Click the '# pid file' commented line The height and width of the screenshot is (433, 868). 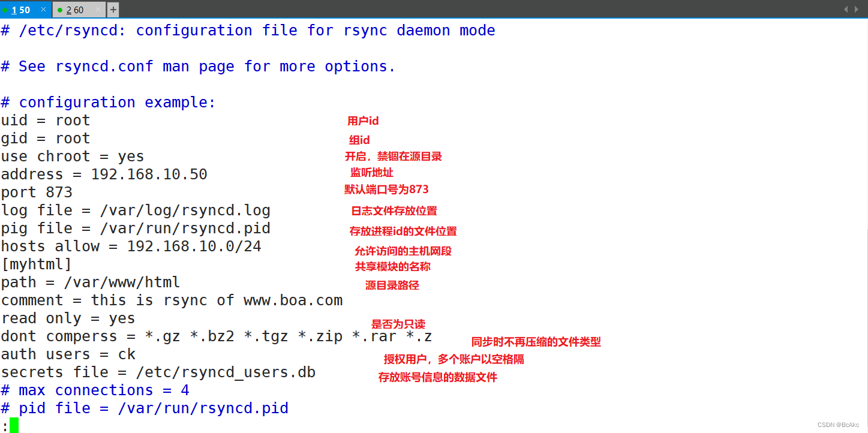[x=145, y=408]
